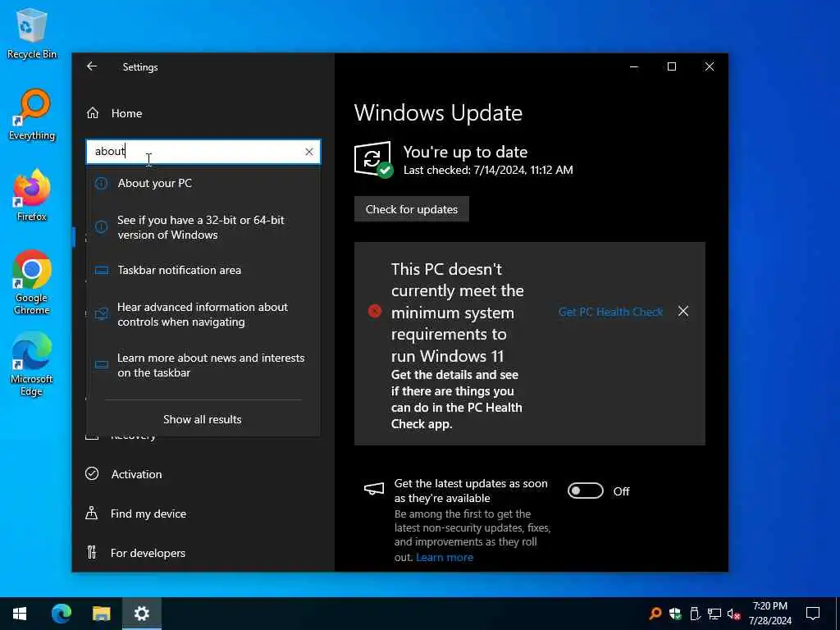Click the Everything search tray icon
This screenshot has width=840, height=630.
tap(655, 614)
